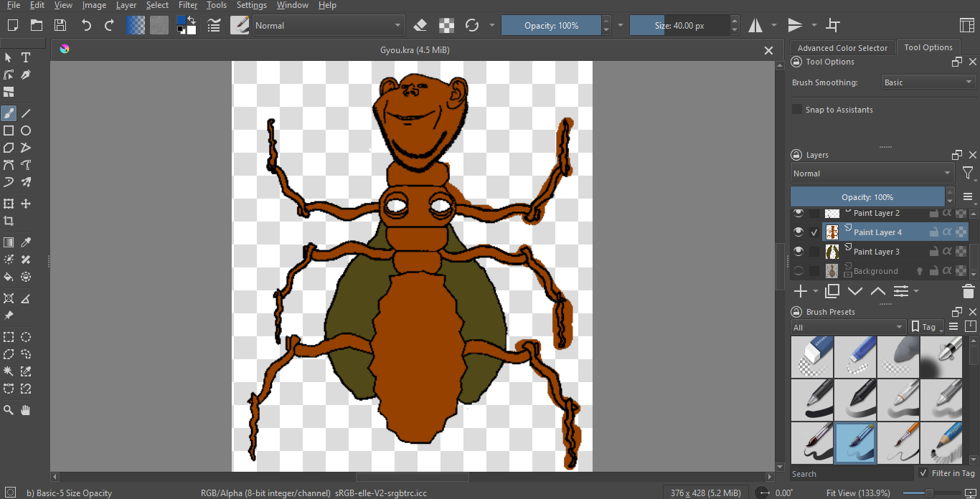Expand the layer blending mode dropdown
Screen dimensions: 980x499
872,174
